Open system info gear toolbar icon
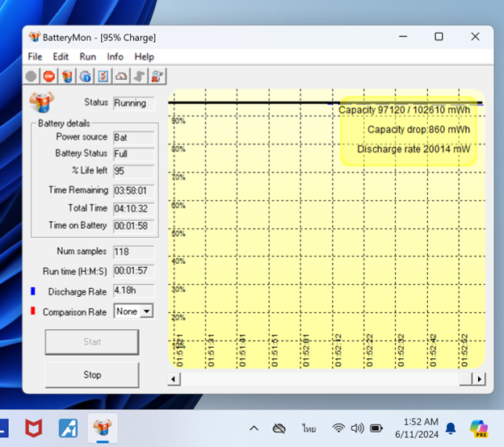 click(x=85, y=77)
